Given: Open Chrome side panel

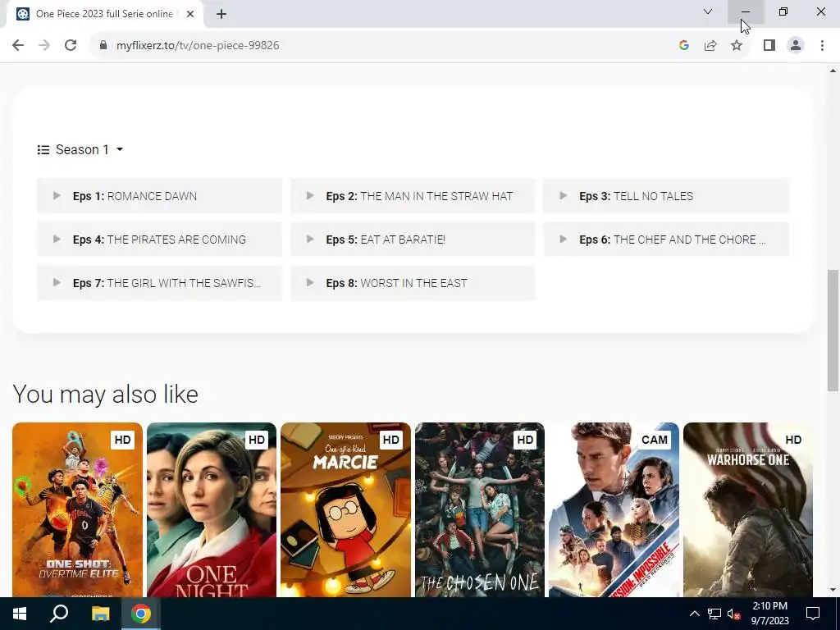Looking at the screenshot, I should pos(769,46).
